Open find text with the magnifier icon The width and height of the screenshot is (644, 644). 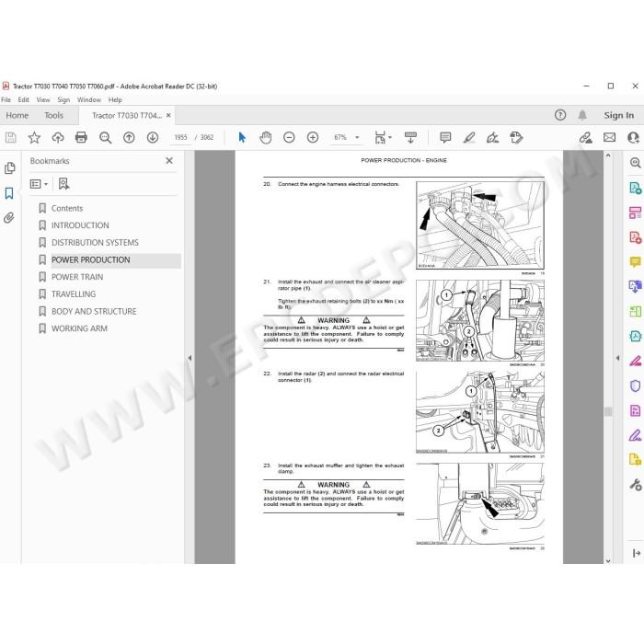pyautogui.click(x=105, y=137)
